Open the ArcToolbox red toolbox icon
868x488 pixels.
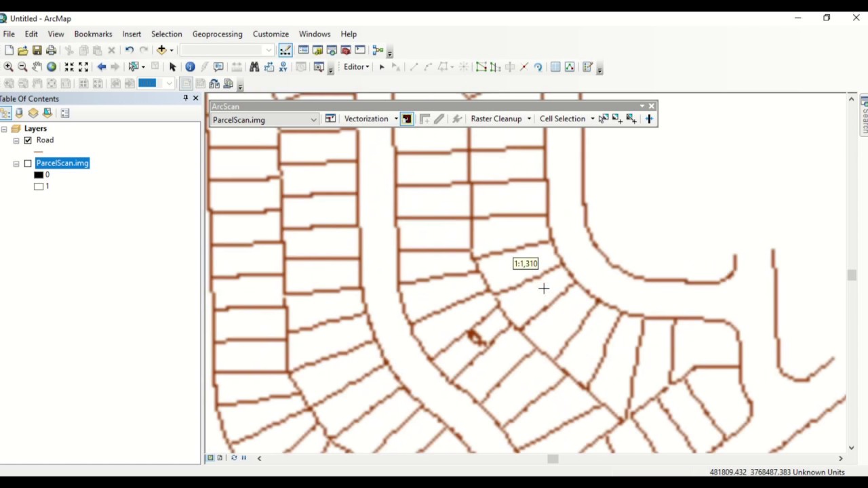(346, 50)
